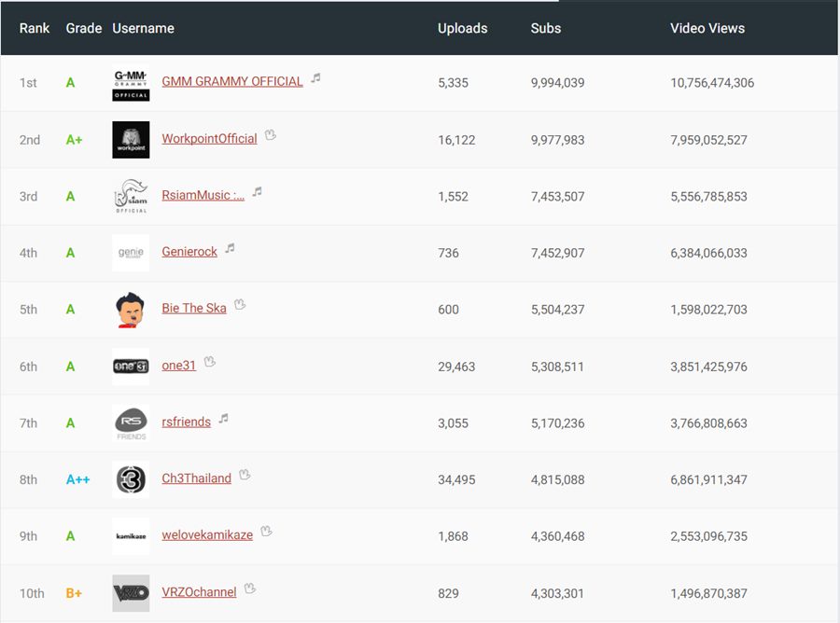The width and height of the screenshot is (840, 623).
Task: Click the channel-type icon beside Ch3Thailand
Action: pyautogui.click(x=245, y=475)
